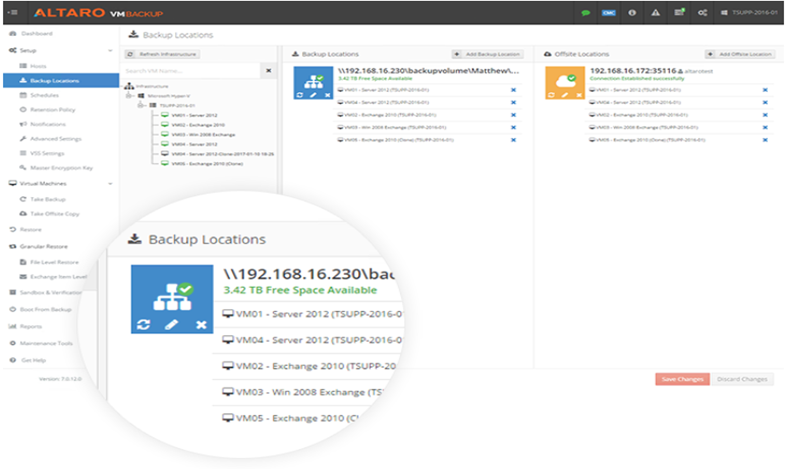
Task: Clear the VM name search with the X button
Action: click(269, 71)
